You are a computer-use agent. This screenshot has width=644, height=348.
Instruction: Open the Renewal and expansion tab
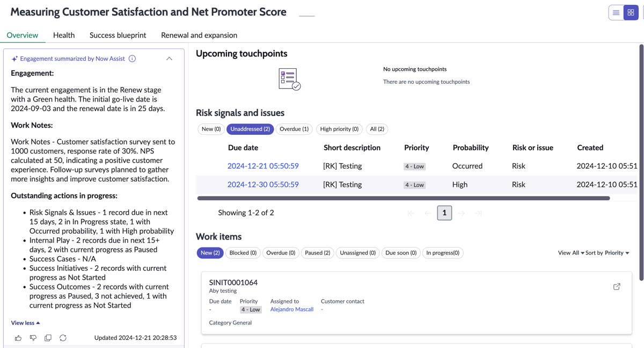pyautogui.click(x=199, y=35)
